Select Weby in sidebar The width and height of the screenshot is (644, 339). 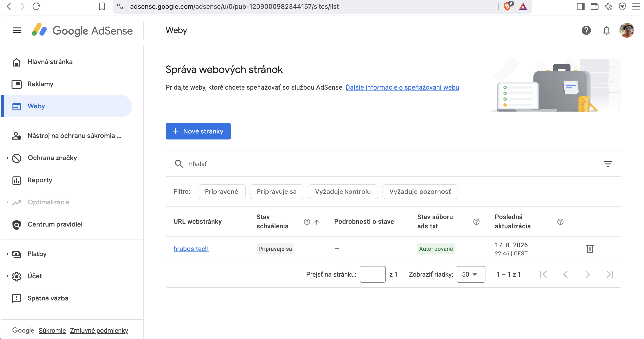(x=67, y=106)
